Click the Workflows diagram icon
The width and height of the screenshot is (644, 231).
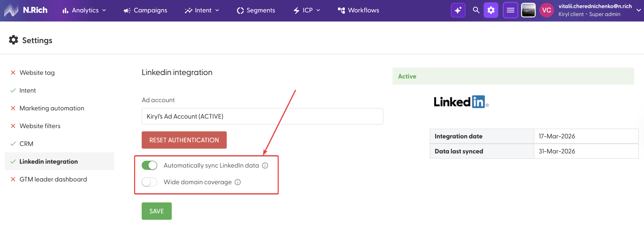[x=341, y=10]
